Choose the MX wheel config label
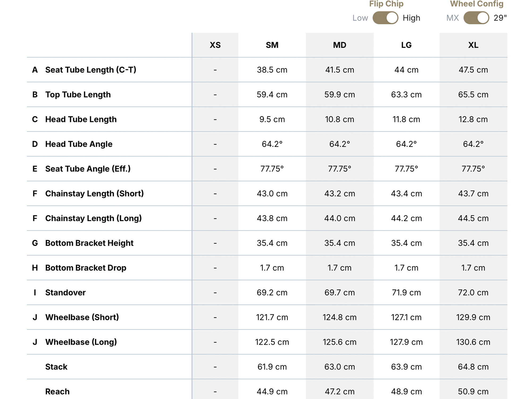 [452, 18]
